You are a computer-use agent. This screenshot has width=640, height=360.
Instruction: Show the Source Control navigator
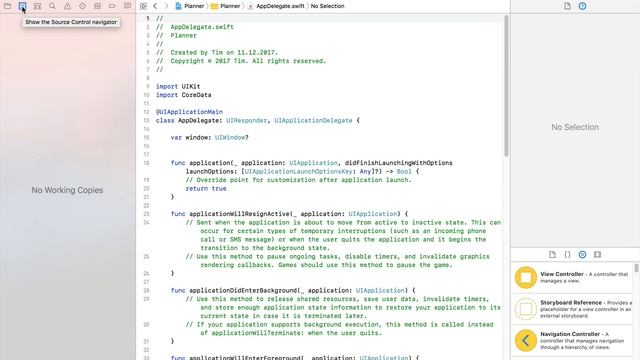click(22, 6)
